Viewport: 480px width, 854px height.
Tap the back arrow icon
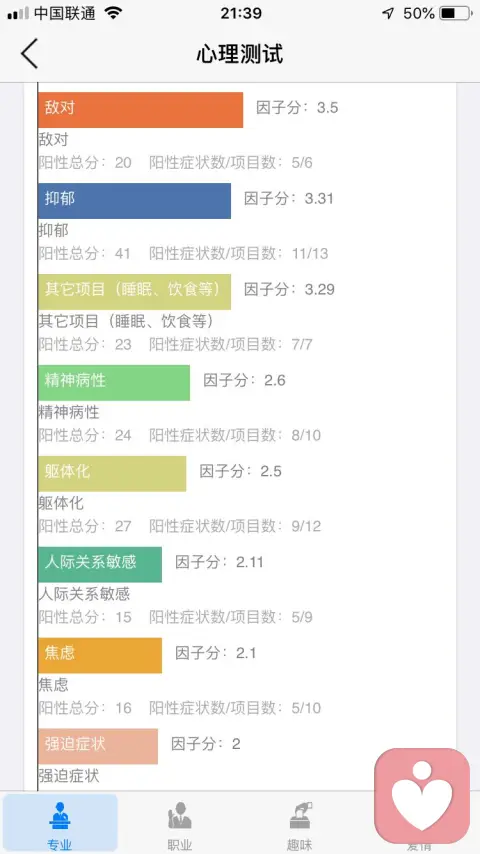click(x=29, y=53)
